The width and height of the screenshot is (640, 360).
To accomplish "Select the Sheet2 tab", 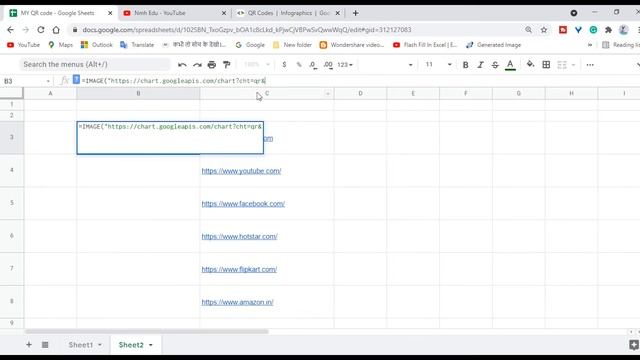I will [x=131, y=345].
